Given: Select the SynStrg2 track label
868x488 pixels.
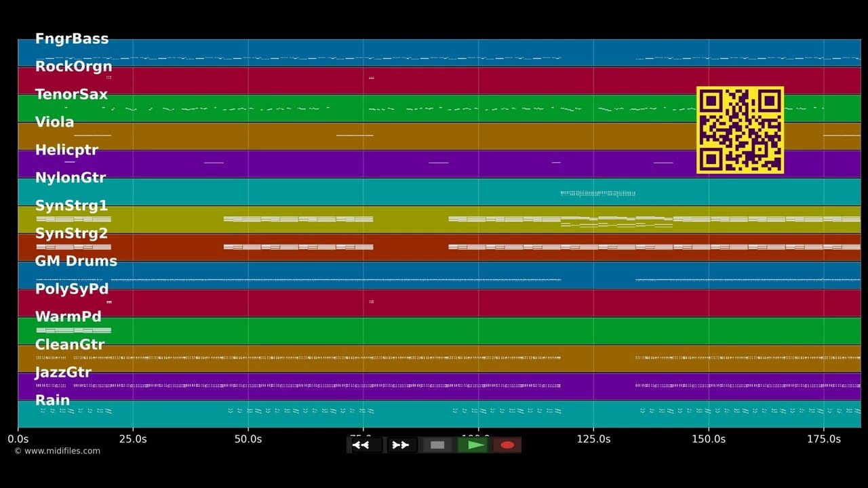Looking at the screenshot, I should [71, 233].
